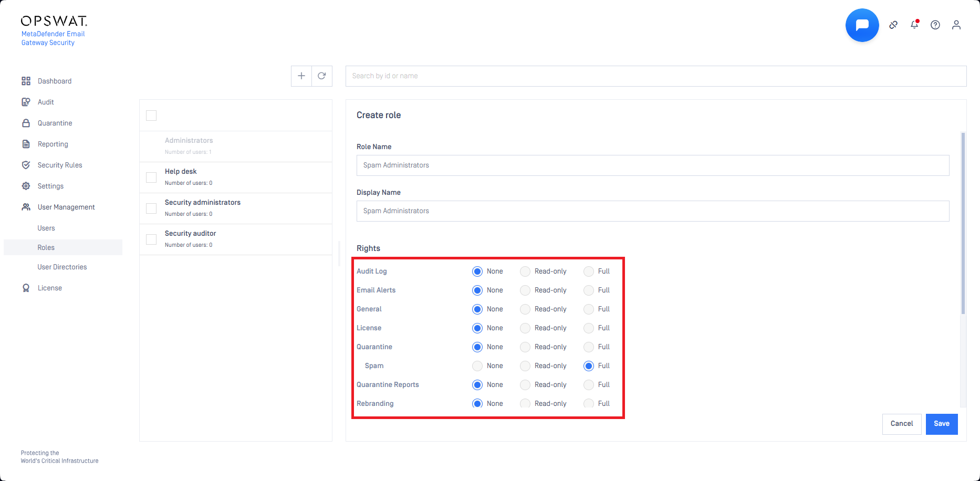Go to Users under User Management

[46, 228]
